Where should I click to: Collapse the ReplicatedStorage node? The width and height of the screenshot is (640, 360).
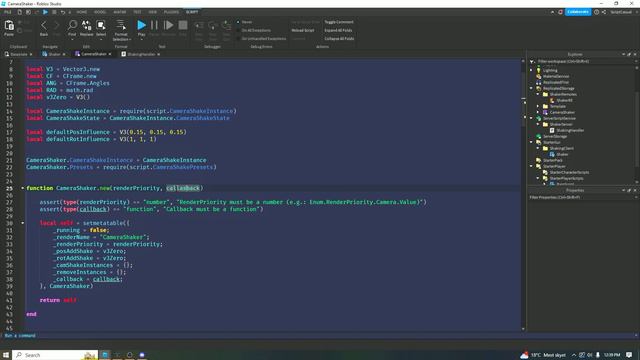click(531, 88)
